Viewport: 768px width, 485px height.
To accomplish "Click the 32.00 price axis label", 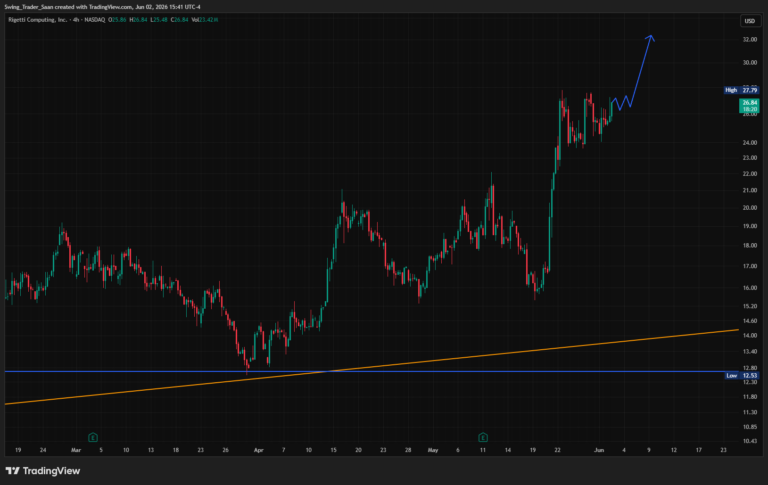I will click(x=750, y=39).
